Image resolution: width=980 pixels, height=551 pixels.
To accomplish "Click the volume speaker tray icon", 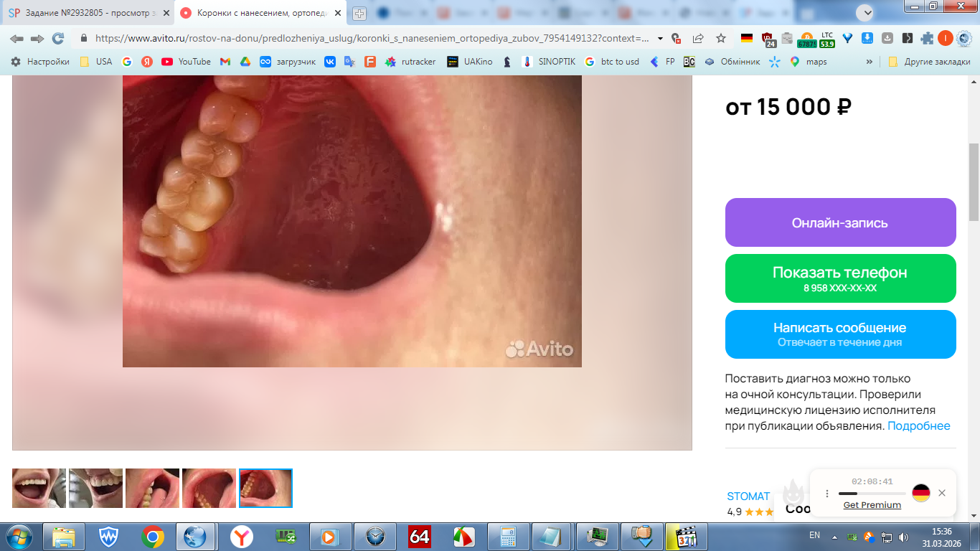I will (903, 537).
